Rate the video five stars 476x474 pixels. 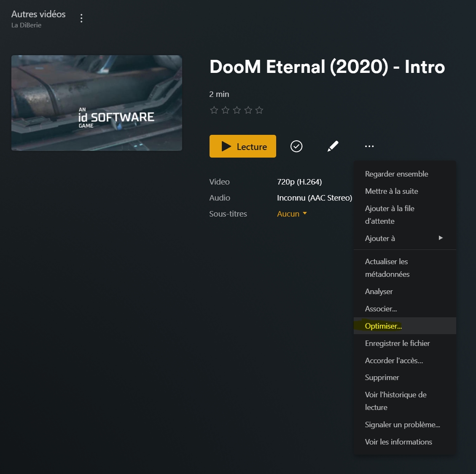click(x=259, y=110)
